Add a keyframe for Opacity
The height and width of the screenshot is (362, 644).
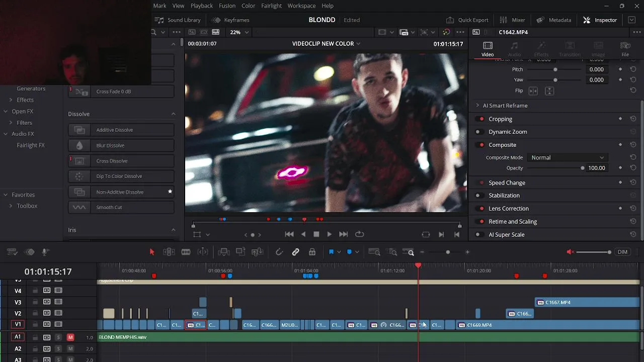(620, 168)
